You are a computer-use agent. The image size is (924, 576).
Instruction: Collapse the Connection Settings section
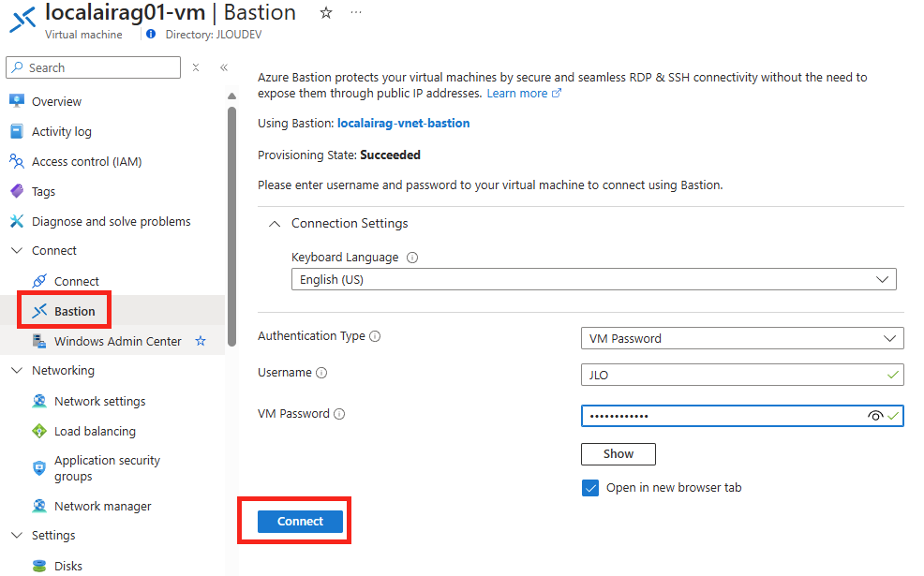point(274,224)
